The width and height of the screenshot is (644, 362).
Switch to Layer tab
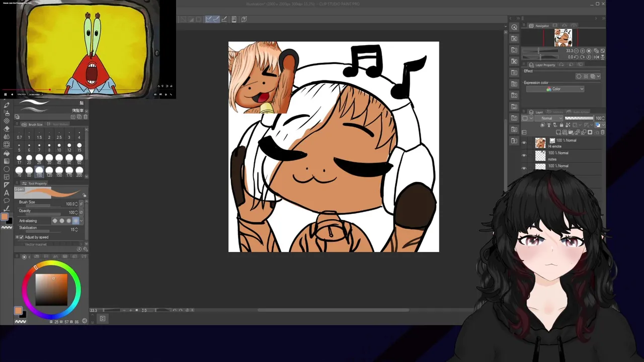point(537,112)
